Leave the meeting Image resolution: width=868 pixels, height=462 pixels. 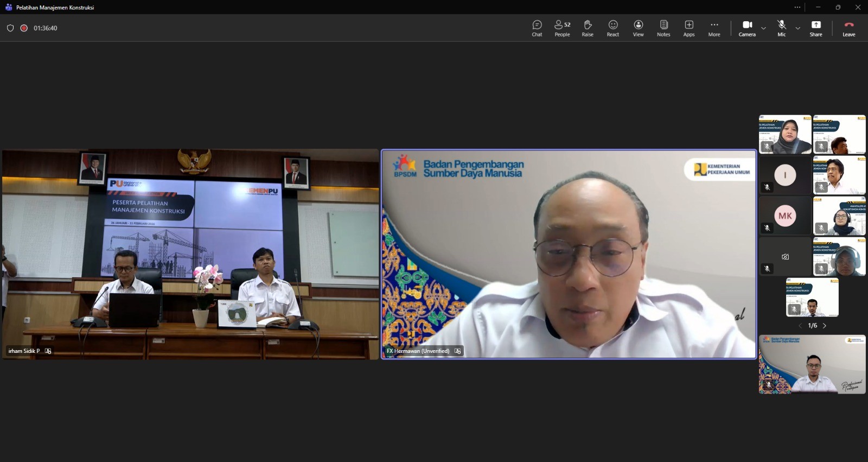(x=848, y=28)
